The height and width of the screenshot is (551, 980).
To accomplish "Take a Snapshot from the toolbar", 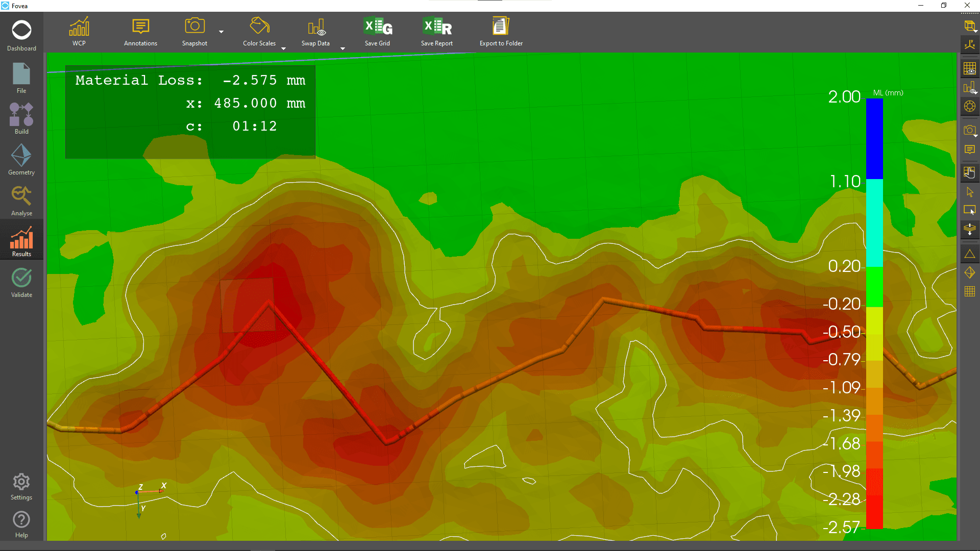I will (194, 32).
